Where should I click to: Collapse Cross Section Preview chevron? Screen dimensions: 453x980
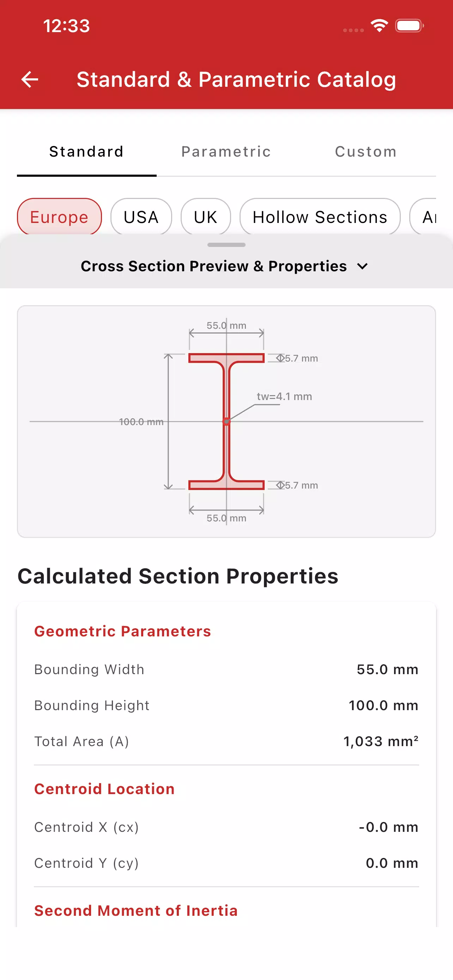(363, 266)
